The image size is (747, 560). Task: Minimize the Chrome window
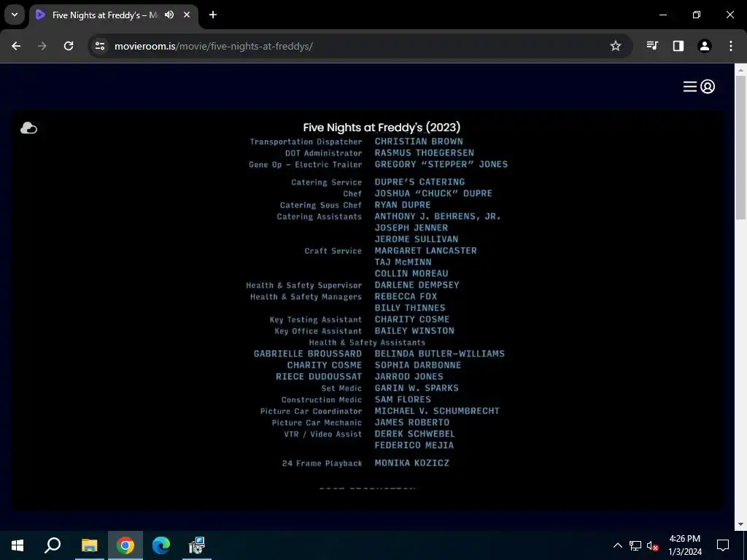tap(662, 15)
